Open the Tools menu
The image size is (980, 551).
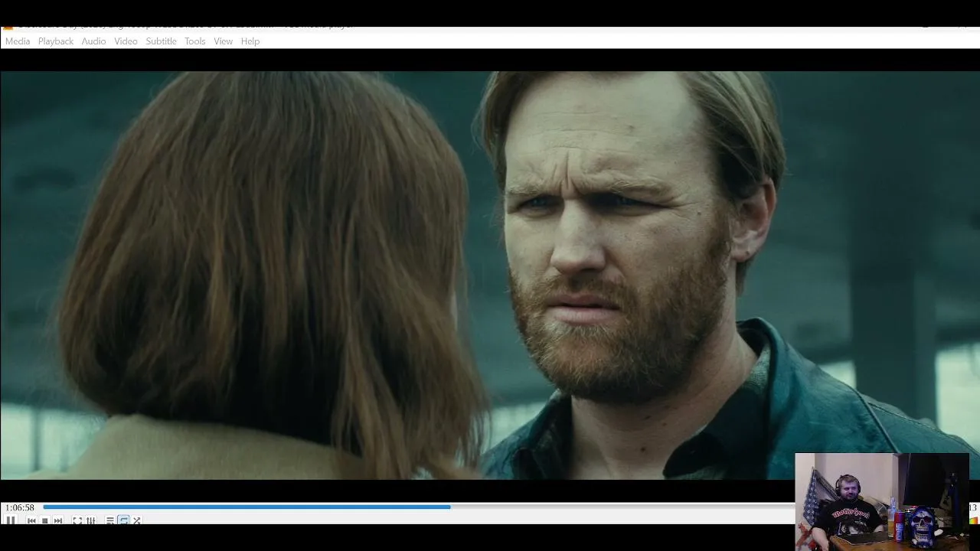pos(195,41)
